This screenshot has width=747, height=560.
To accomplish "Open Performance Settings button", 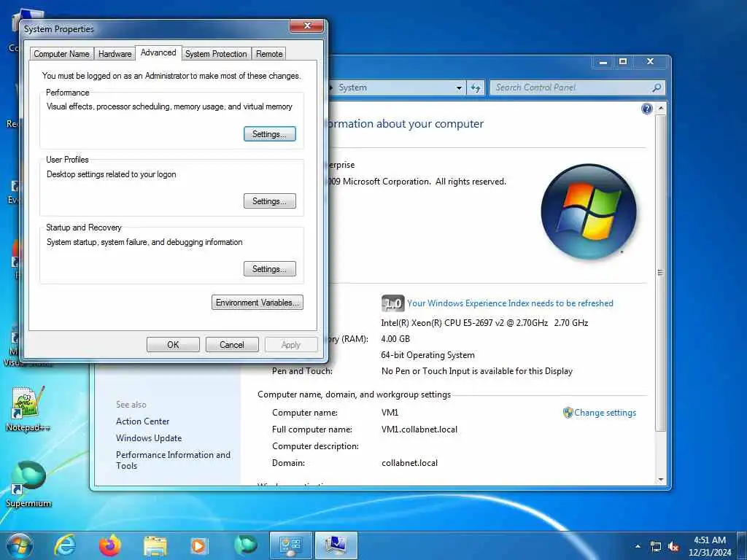I will 270,134.
